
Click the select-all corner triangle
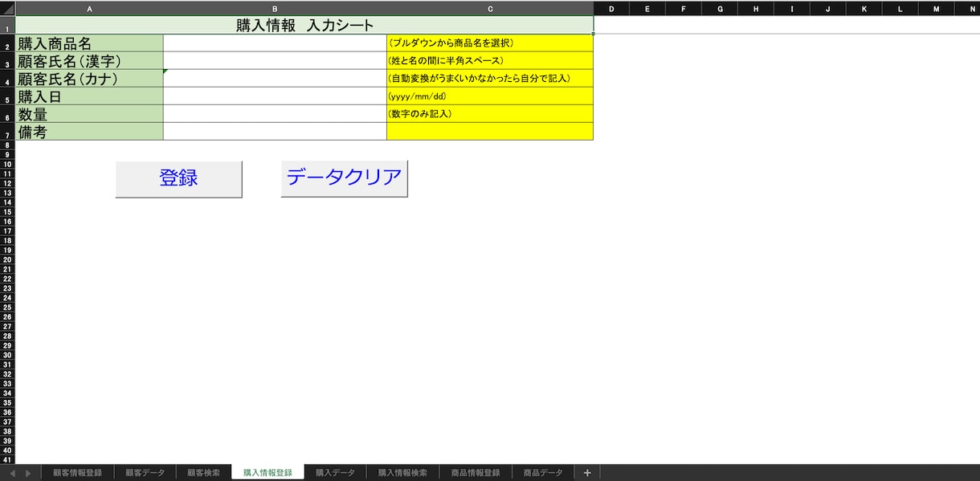coord(7,8)
